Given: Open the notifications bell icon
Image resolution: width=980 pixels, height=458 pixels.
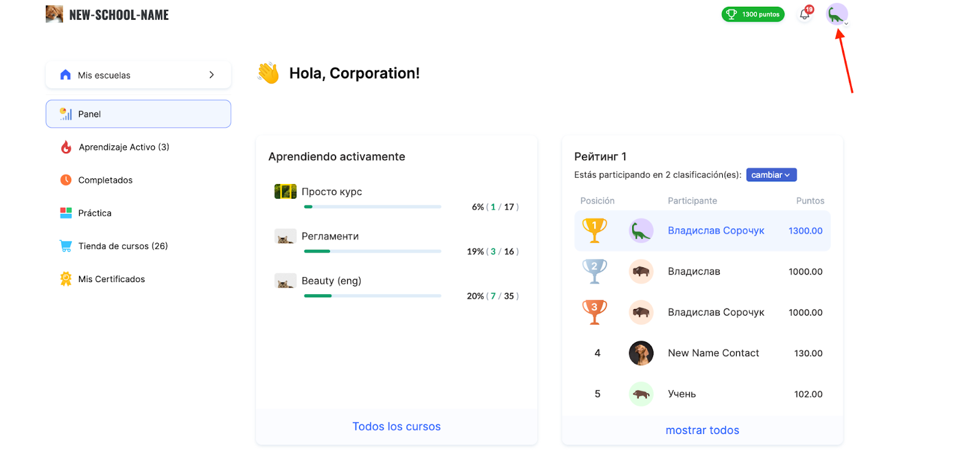Looking at the screenshot, I should tap(805, 14).
